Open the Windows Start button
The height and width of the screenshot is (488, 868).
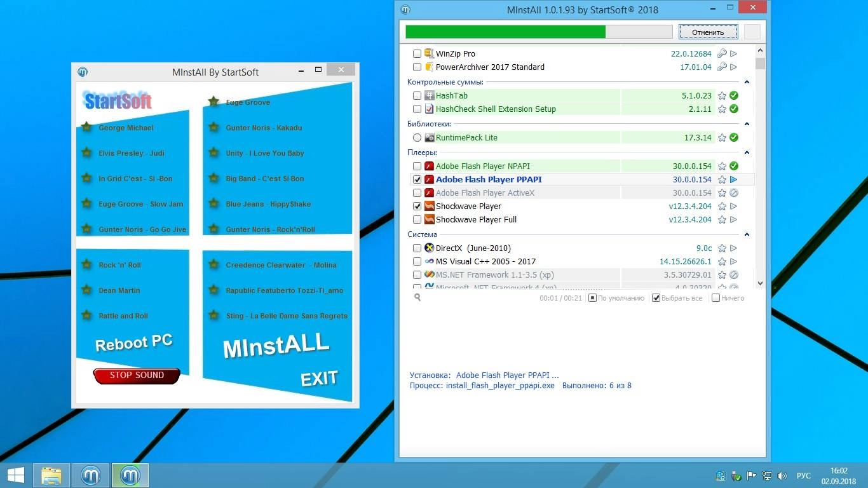(x=15, y=475)
